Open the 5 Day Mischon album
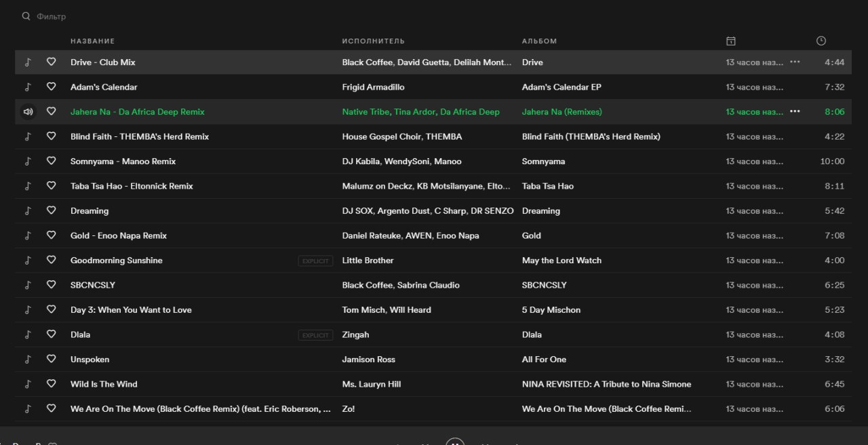868x445 pixels. click(551, 310)
